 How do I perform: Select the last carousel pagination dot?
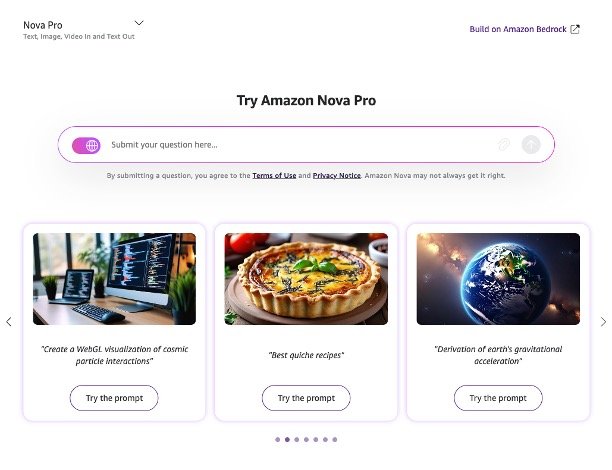tap(335, 440)
